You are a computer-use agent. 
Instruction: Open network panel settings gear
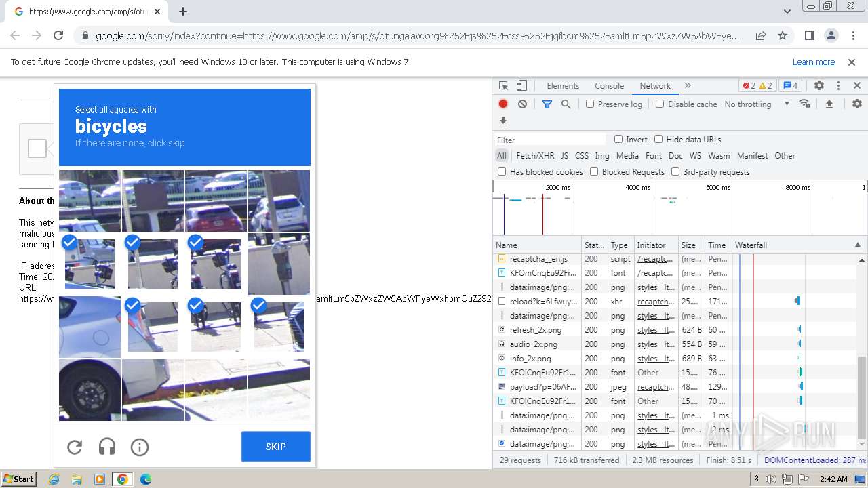(857, 104)
